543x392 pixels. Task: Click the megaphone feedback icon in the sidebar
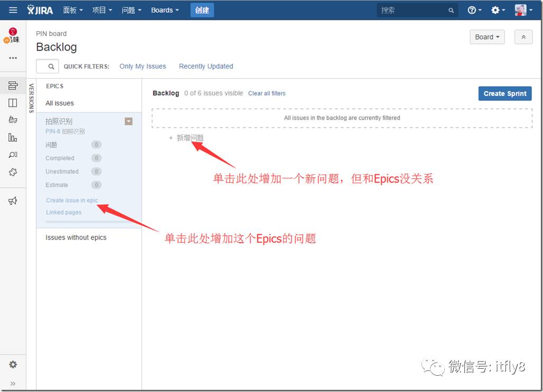click(13, 200)
